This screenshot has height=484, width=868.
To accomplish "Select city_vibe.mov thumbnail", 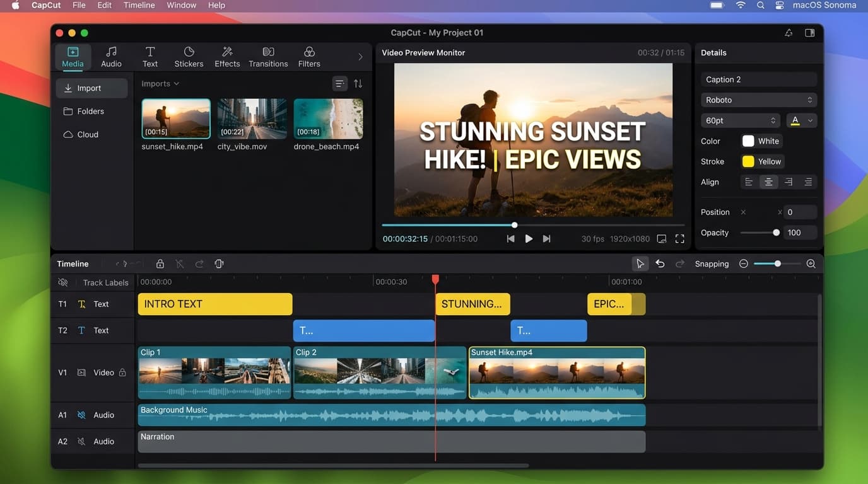I will click(x=252, y=118).
